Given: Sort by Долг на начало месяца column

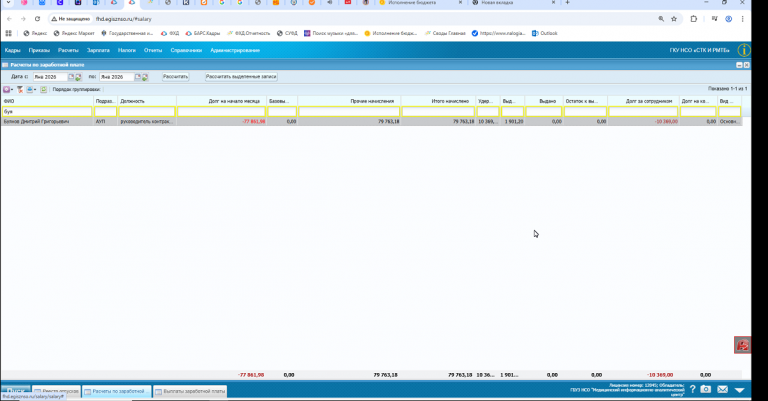Looking at the screenshot, I should coord(221,101).
